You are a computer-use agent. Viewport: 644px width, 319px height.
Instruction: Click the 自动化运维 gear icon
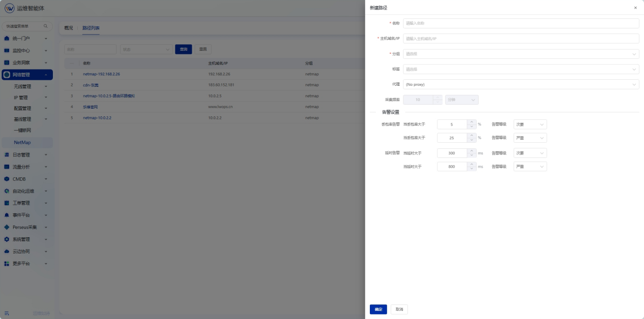pyautogui.click(x=7, y=191)
